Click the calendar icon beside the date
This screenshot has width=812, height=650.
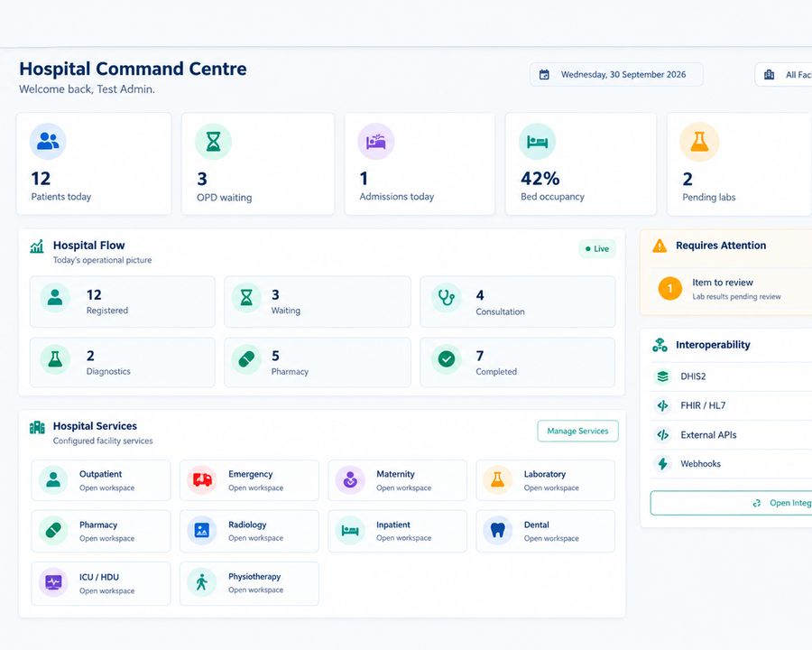pyautogui.click(x=544, y=75)
